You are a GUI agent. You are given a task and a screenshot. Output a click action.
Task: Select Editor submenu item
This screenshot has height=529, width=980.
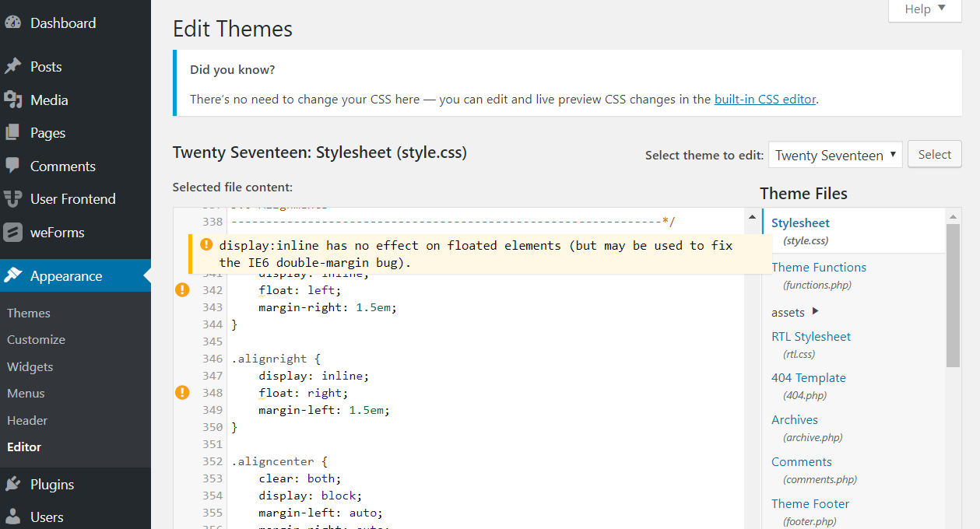coord(24,447)
